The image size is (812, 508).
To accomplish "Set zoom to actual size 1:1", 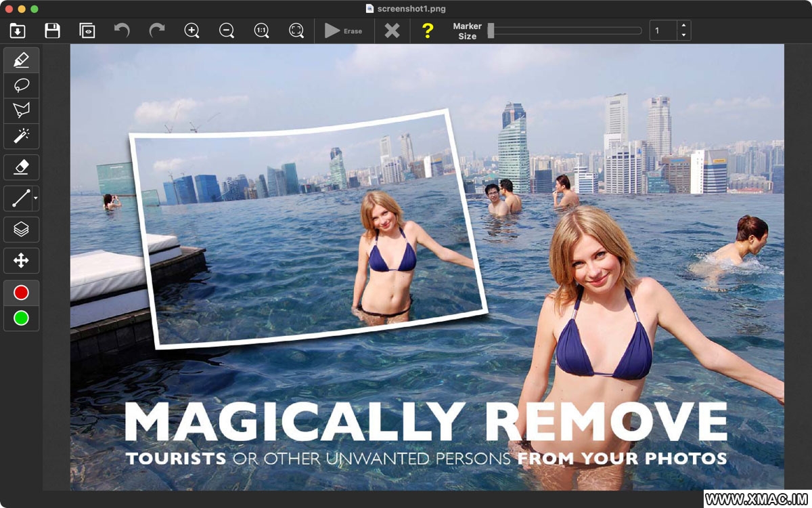I will coord(261,30).
